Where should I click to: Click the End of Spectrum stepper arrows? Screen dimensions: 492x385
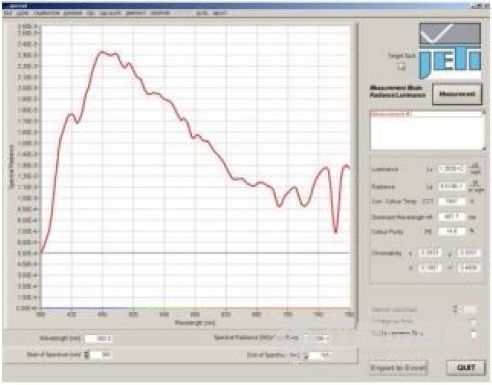point(306,356)
